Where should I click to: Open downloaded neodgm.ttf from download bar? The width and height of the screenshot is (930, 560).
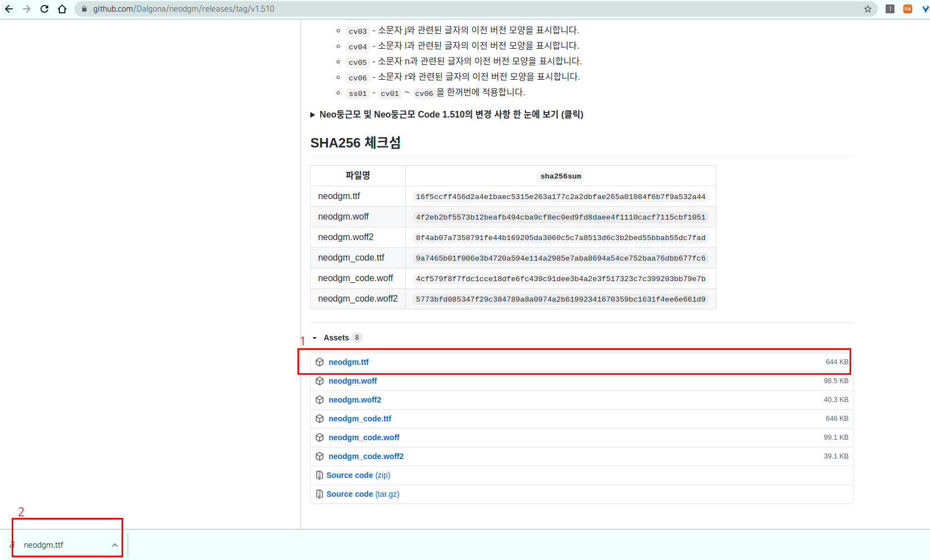coord(44,545)
